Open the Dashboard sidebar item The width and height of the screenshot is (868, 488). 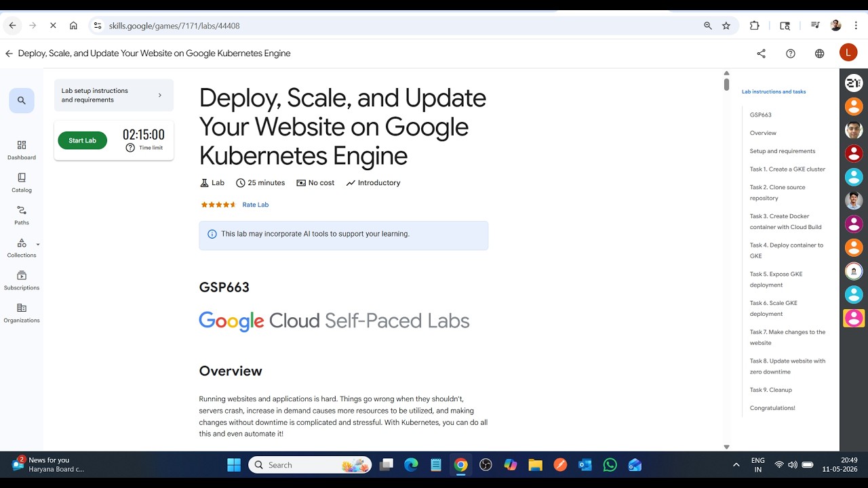click(22, 150)
